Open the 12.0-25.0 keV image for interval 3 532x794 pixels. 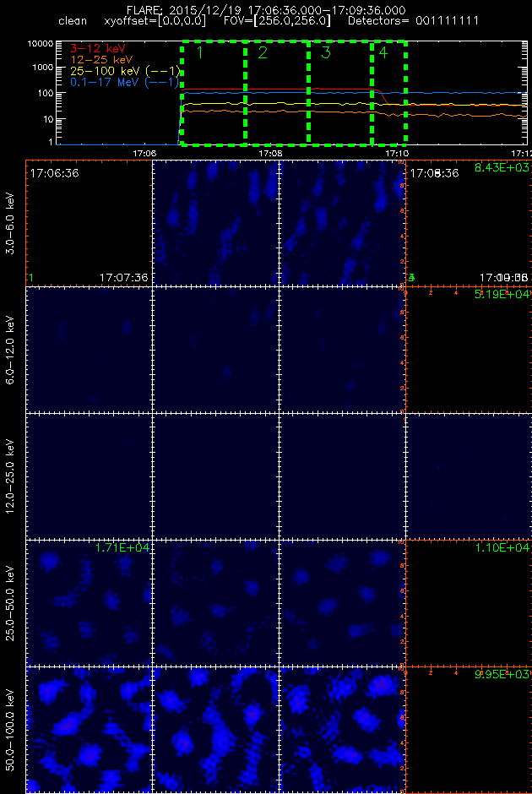click(x=342, y=476)
